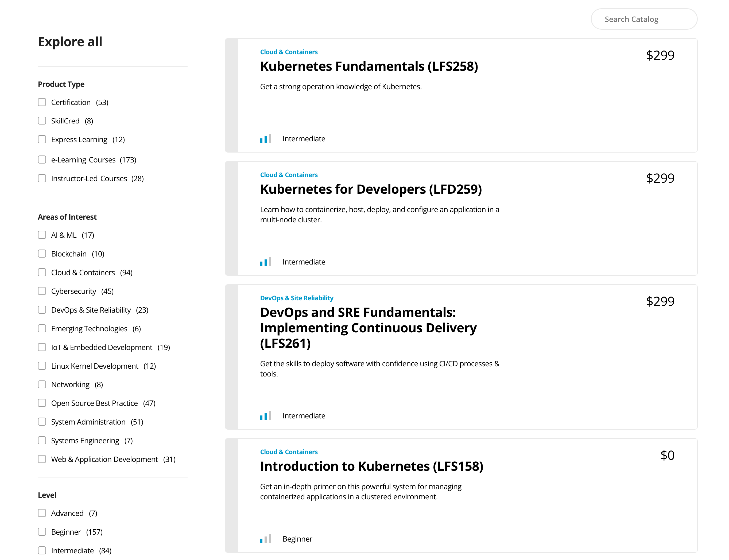The width and height of the screenshot is (729, 560).
Task: Select the Instructor-Led Courses checkbox
Action: coord(42,178)
